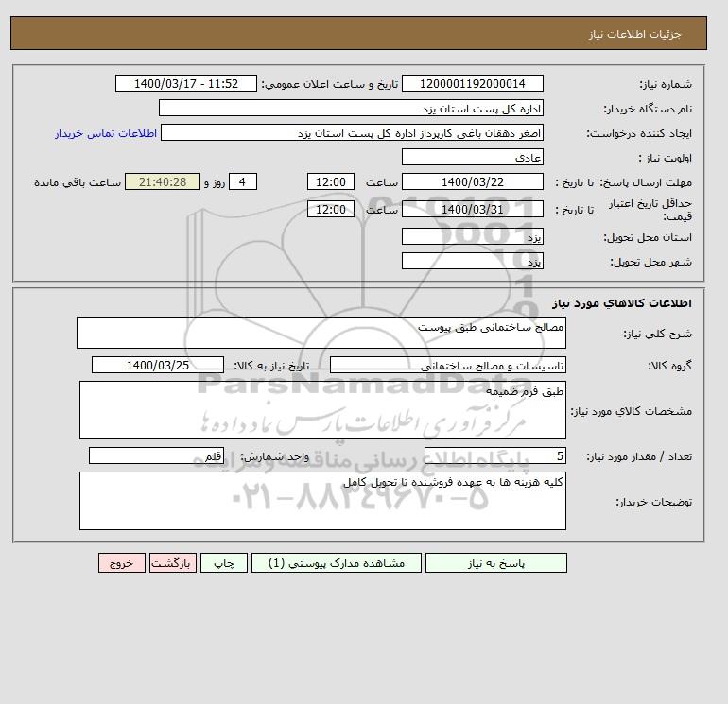Click the label تعداد / مقدار مورد نیاز

click(x=639, y=456)
